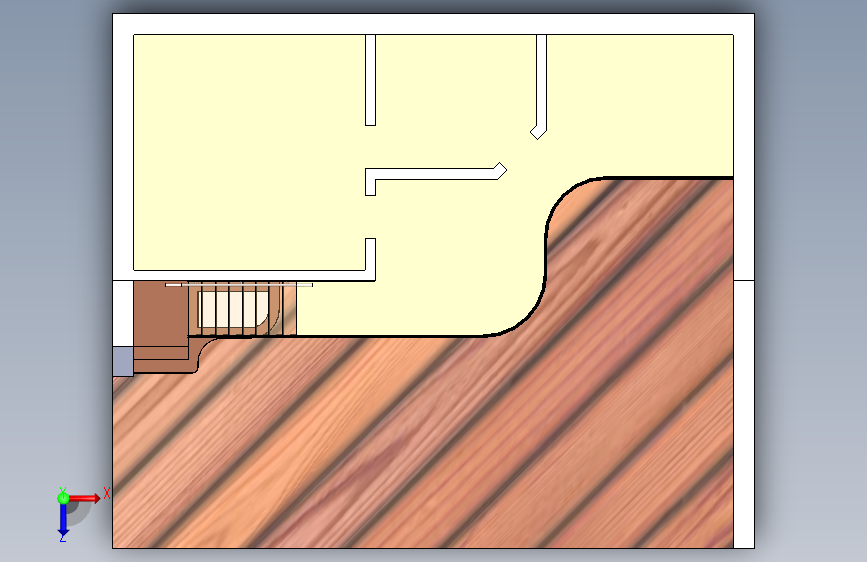Select the staircase steps beside the landing
Screen dimensions: 867x562
point(242,309)
